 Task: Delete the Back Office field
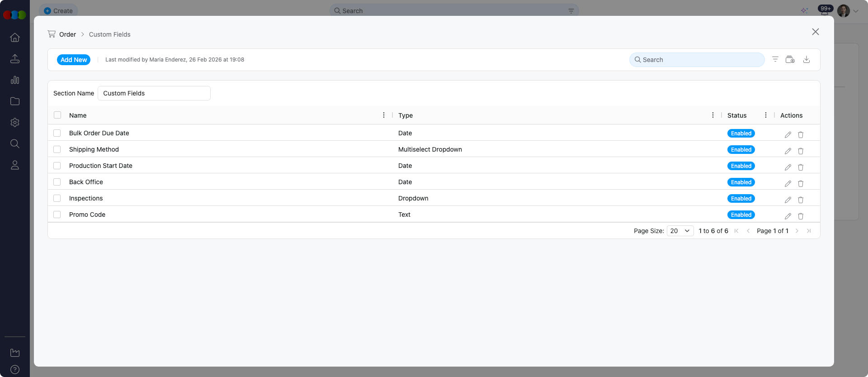801,184
